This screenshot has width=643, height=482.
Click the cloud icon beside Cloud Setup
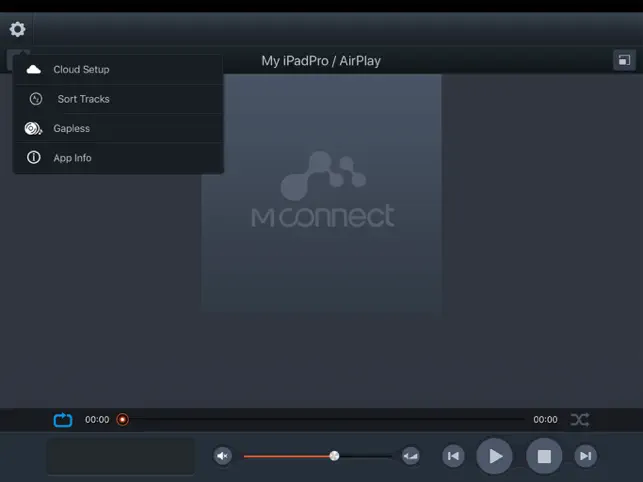(x=34, y=69)
